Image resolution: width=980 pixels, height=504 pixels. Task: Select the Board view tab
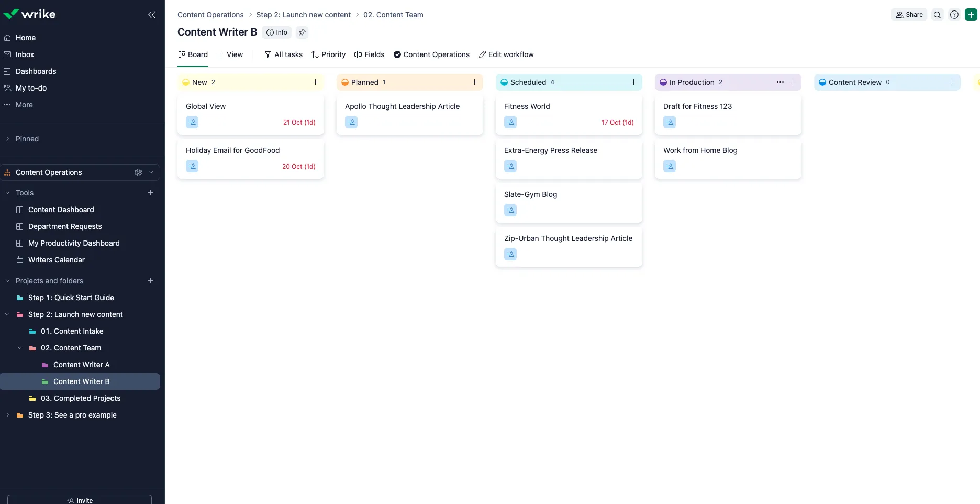pos(193,54)
